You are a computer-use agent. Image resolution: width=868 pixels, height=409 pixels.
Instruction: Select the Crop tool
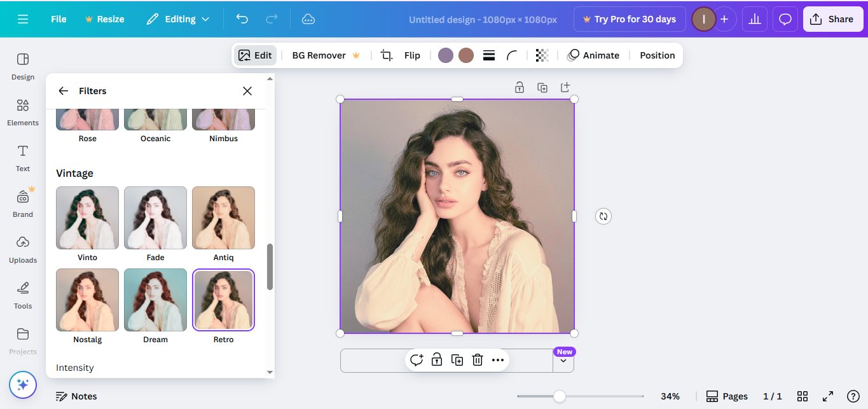(386, 55)
